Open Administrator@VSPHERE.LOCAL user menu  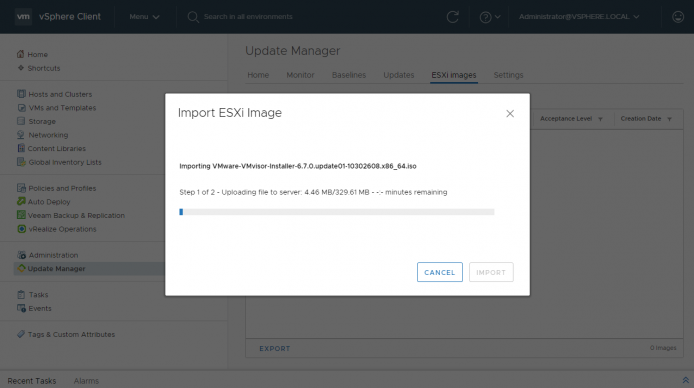[579, 17]
